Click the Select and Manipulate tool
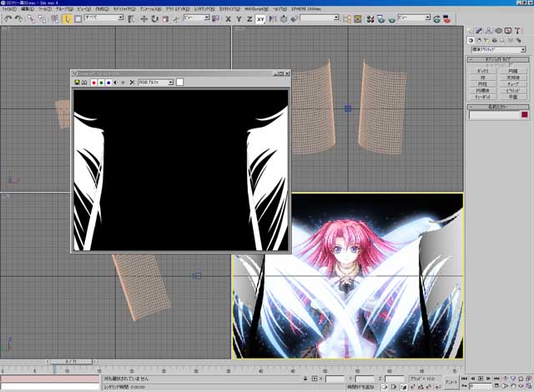The height and width of the screenshot is (392, 534). pyautogui.click(x=176, y=19)
